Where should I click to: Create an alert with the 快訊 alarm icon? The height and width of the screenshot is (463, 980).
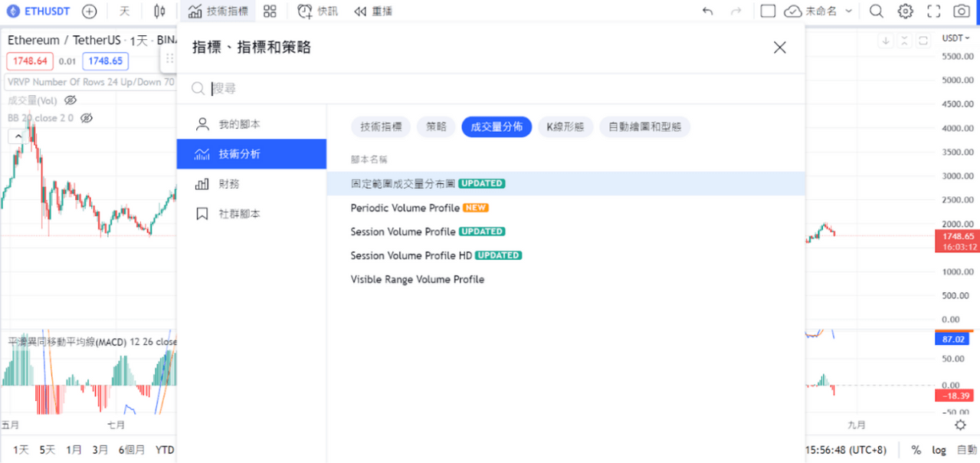[317, 11]
